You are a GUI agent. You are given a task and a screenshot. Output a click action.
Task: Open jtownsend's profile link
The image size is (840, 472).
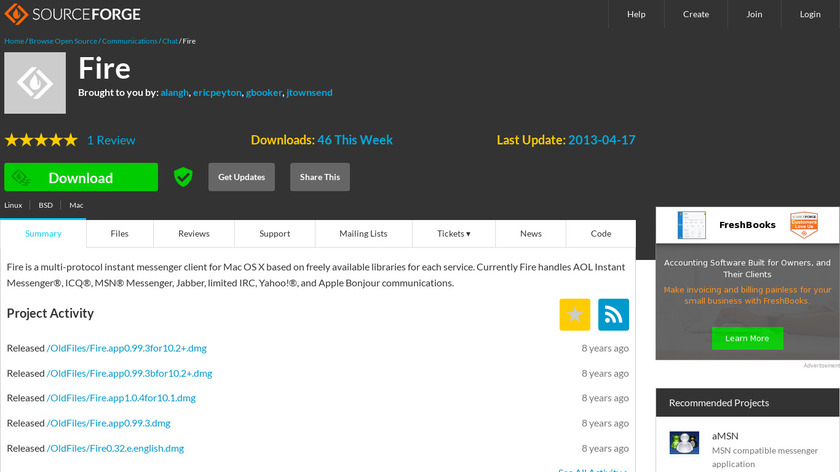pos(309,93)
